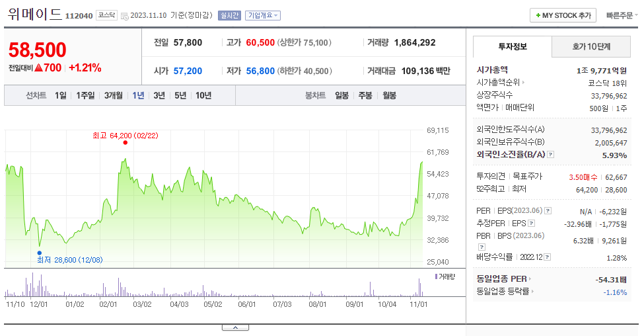Image resolution: width=644 pixels, height=336 pixels.
Task: Expand the 빠른주문 dropdown
Action: pos(622,16)
